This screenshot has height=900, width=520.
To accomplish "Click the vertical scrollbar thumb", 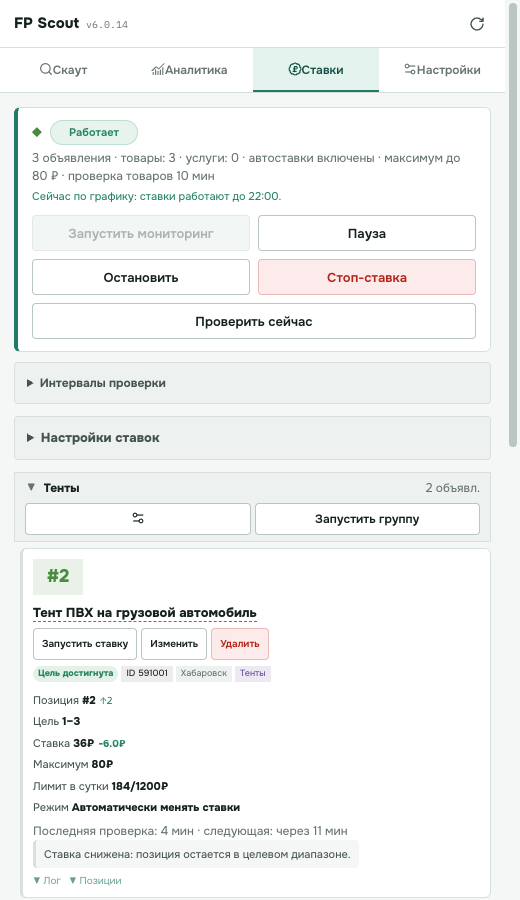I will (513, 224).
